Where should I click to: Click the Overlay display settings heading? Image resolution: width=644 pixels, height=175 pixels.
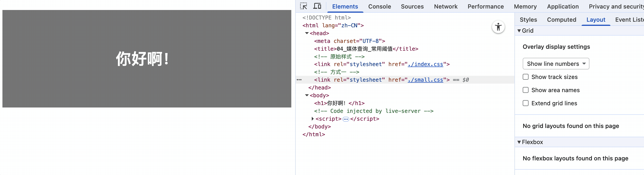coord(556,47)
